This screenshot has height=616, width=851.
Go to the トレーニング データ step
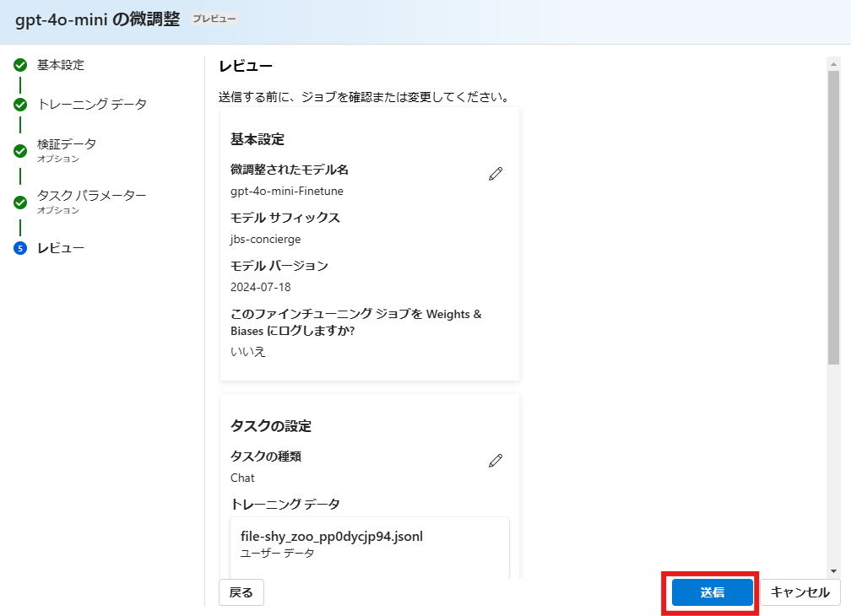pos(92,104)
